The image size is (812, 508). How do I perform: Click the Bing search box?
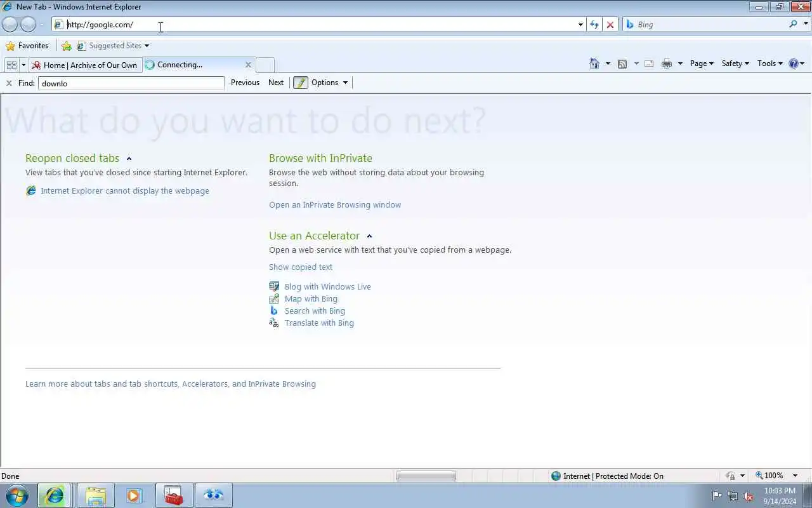(710, 25)
